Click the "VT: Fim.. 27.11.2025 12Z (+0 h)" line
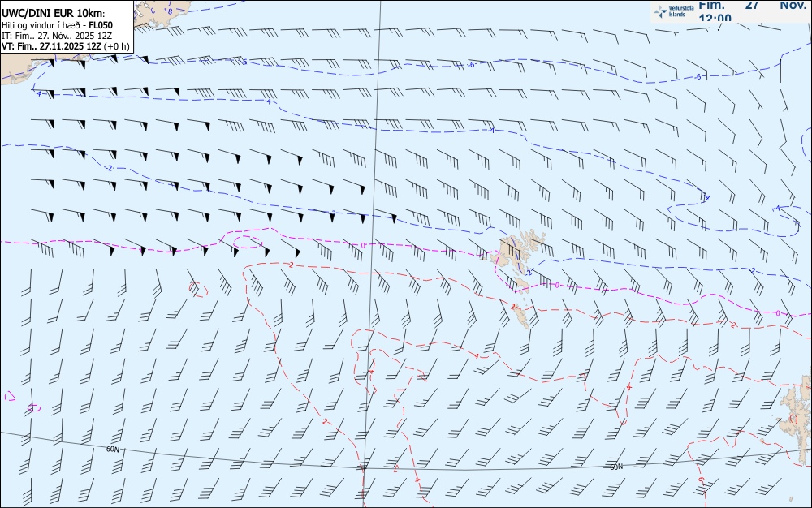 (65, 46)
